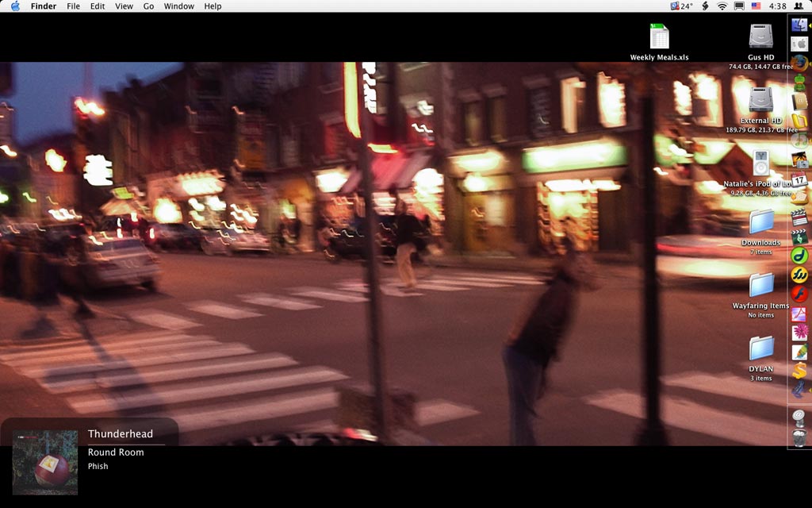This screenshot has width=812, height=508.
Task: Open the yellow Entourage Dock icon
Action: (x=799, y=121)
